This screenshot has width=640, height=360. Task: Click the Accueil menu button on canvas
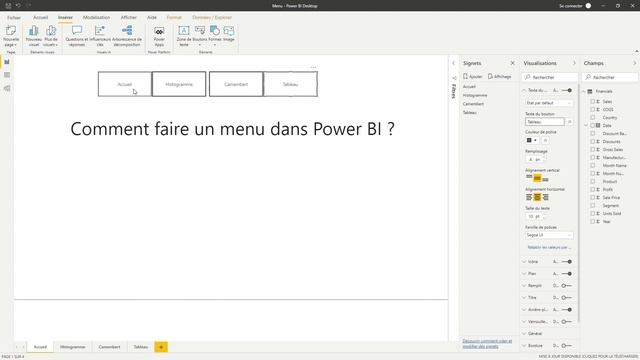click(x=124, y=84)
